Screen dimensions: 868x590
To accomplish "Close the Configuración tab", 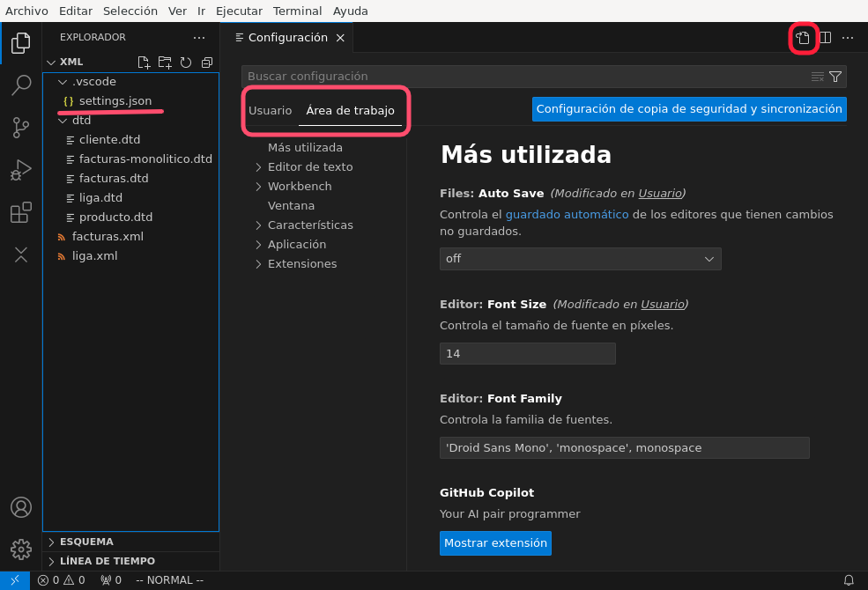I will (340, 38).
